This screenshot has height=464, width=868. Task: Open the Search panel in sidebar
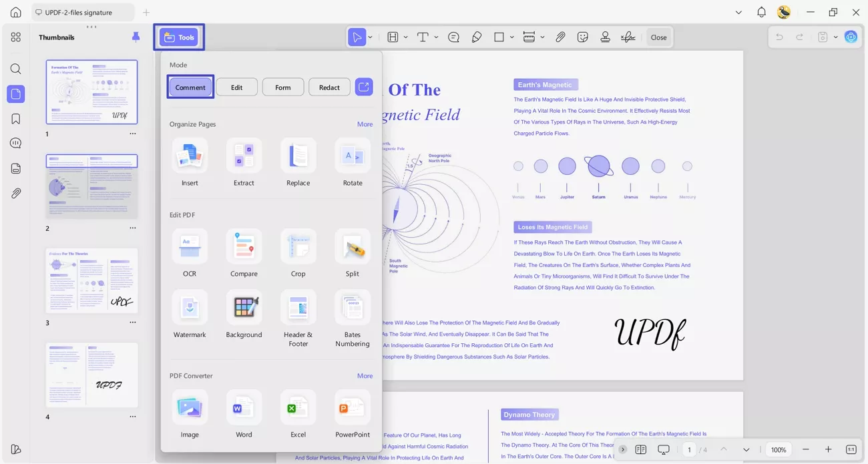click(x=15, y=69)
